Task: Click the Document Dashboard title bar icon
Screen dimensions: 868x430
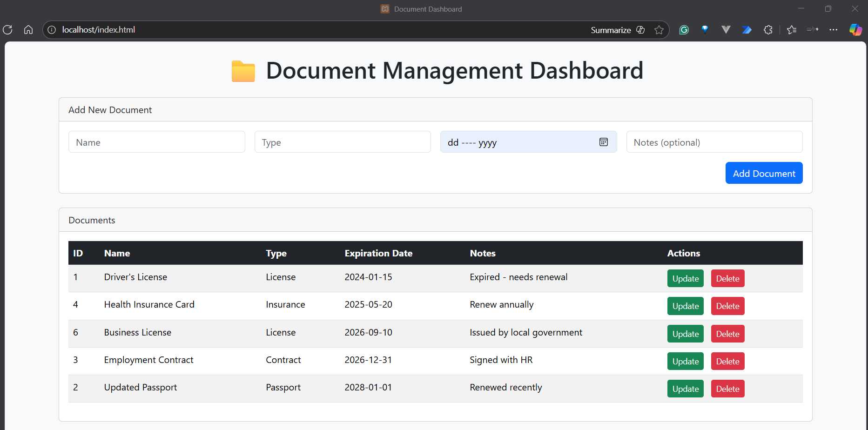Action: coord(385,9)
